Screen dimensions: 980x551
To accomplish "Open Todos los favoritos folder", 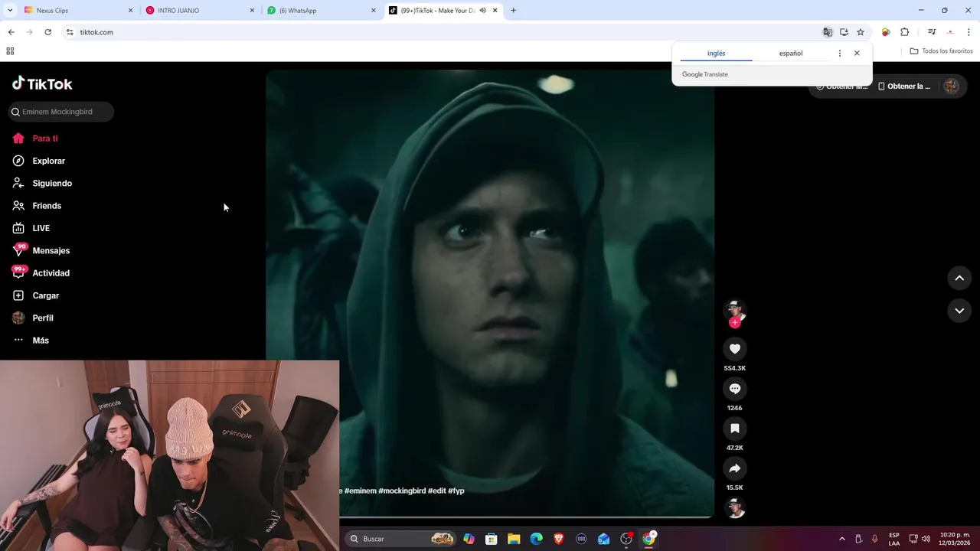I will coord(941,51).
